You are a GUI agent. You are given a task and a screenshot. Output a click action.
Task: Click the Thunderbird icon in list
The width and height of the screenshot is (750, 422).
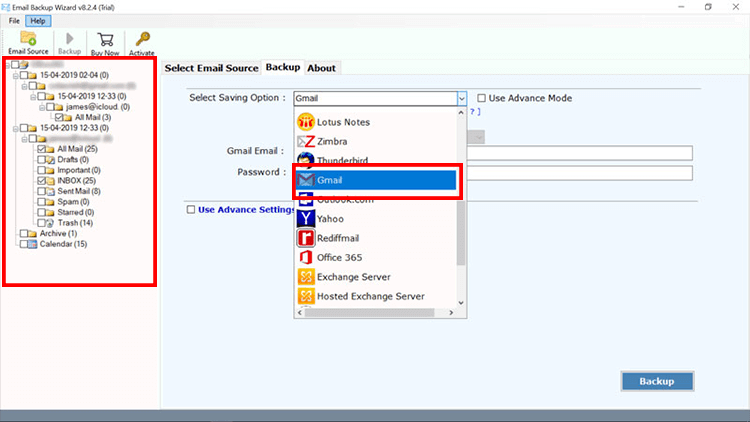coord(306,158)
